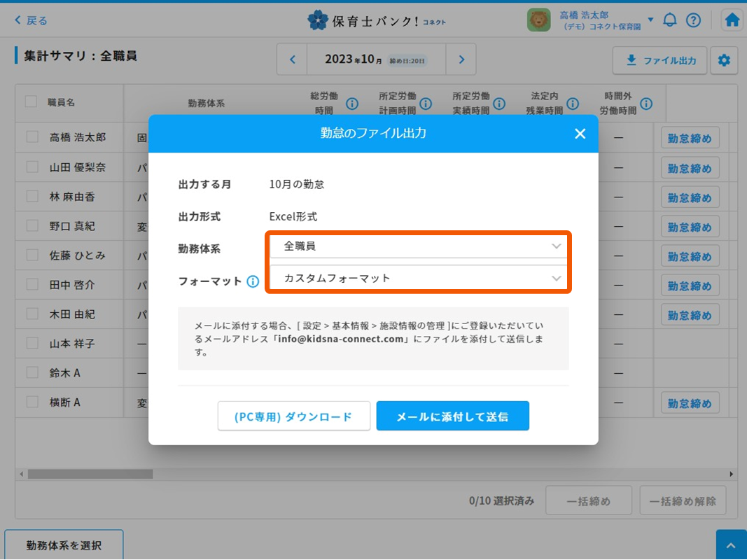Select the checkbox for 野口 真紀
747x560 pixels.
pos(32,225)
